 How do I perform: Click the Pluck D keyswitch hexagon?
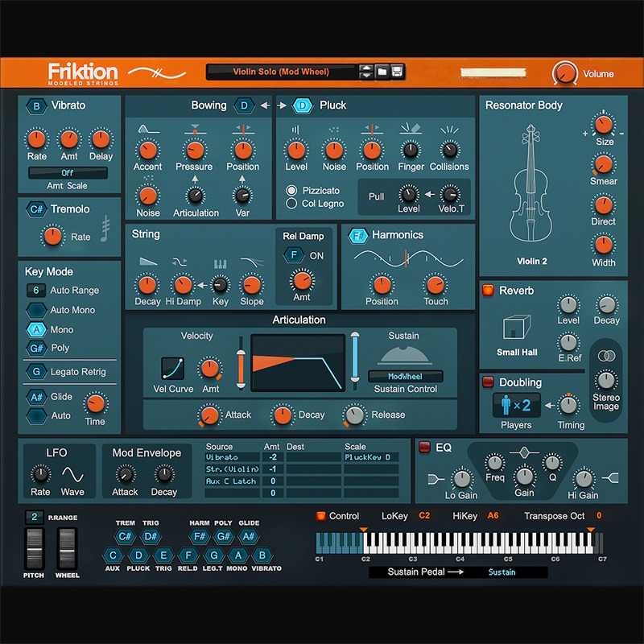point(303,105)
